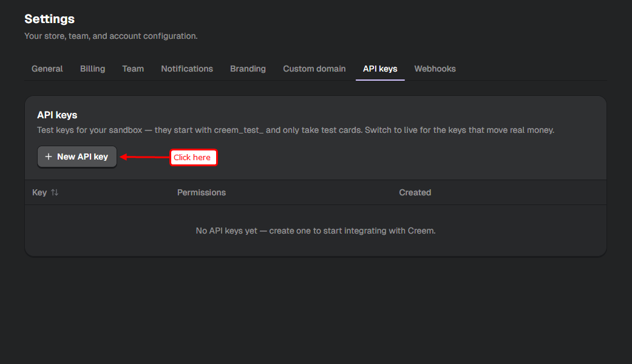Switch to the Billing tab

tap(92, 69)
